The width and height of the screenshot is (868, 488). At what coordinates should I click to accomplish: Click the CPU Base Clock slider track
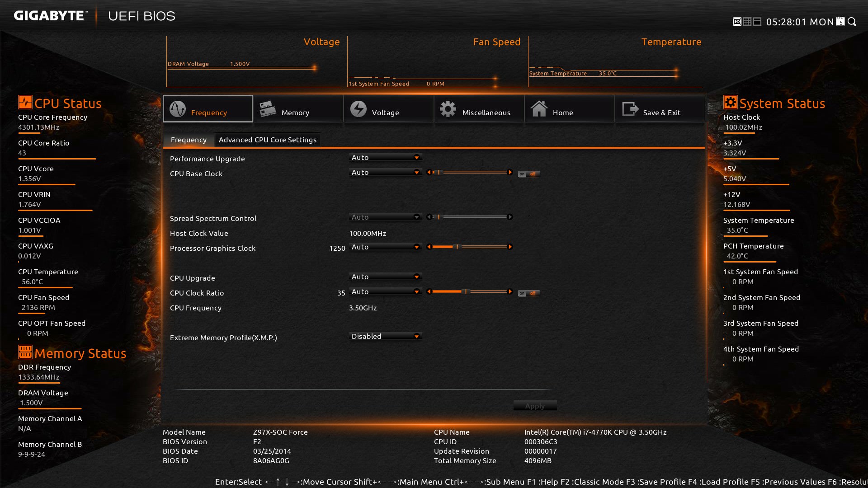coord(469,172)
